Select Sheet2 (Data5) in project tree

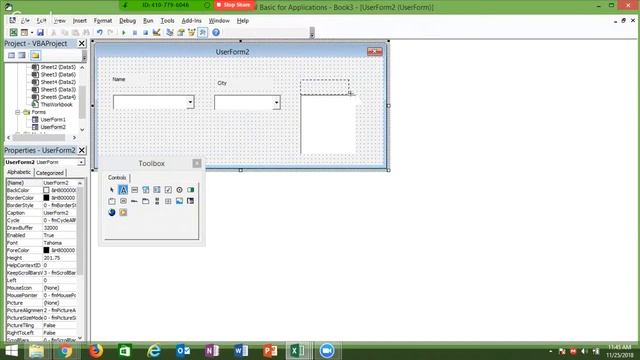pos(58,67)
